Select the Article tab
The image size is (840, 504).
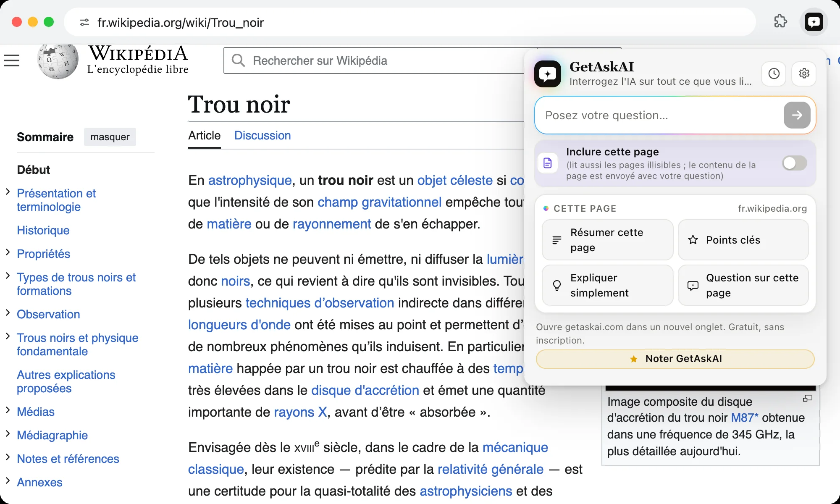pyautogui.click(x=204, y=136)
